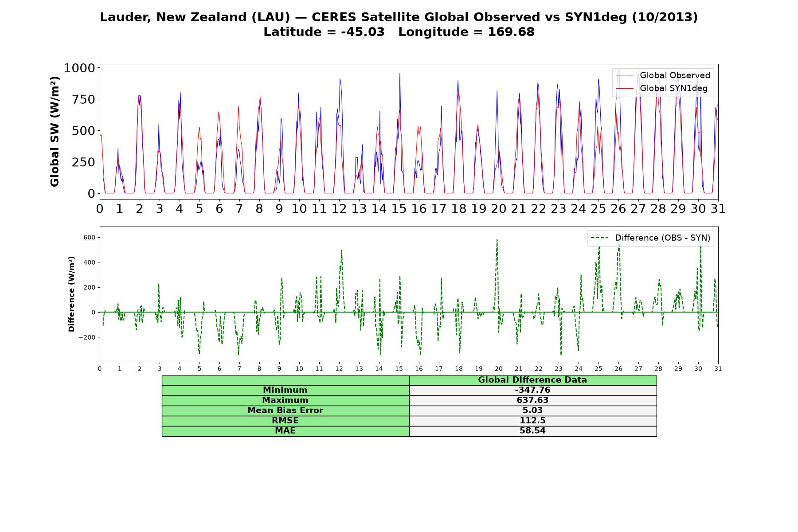This screenshot has width=798, height=532.
Task: Click the Minimum row label in table
Action: (x=285, y=390)
